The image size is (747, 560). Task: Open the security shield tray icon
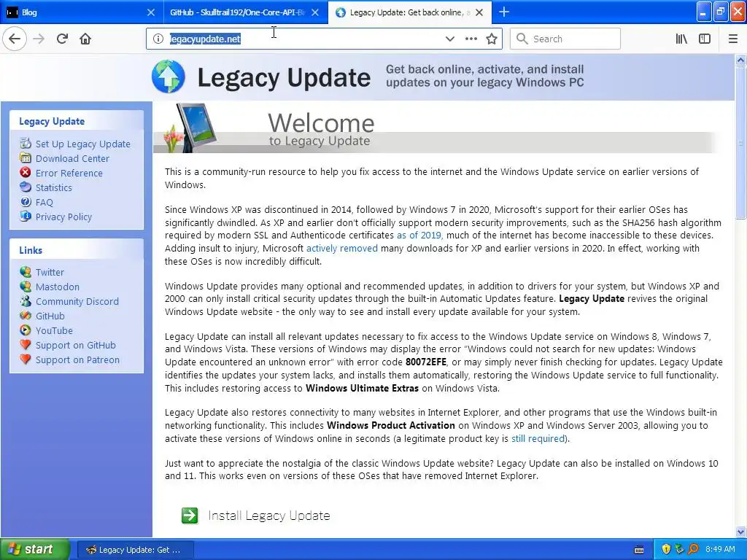pyautogui.click(x=666, y=549)
